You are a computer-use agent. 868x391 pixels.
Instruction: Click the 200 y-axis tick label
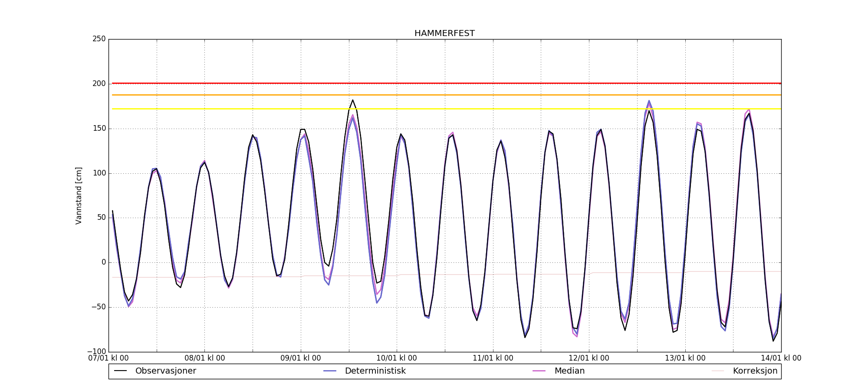[99, 84]
